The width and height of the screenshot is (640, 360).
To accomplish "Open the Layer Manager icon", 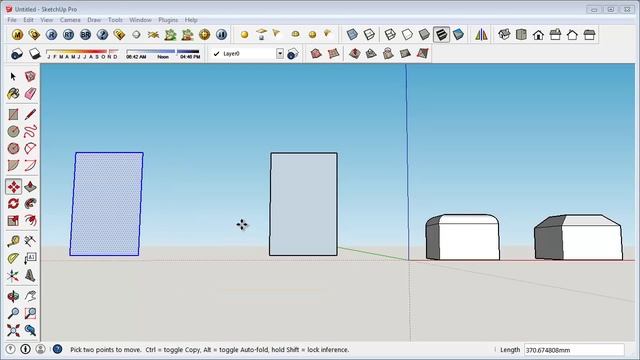I will click(293, 54).
